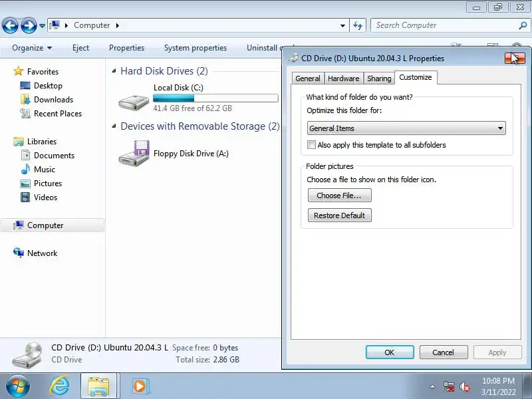Open System properties from toolbar
Viewport: 532px width, 399px height.
point(196,48)
